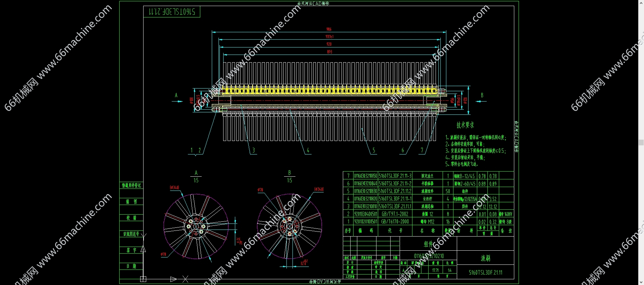Click the 技术要求 heading
The width and height of the screenshot is (644, 285).
pos(465,125)
